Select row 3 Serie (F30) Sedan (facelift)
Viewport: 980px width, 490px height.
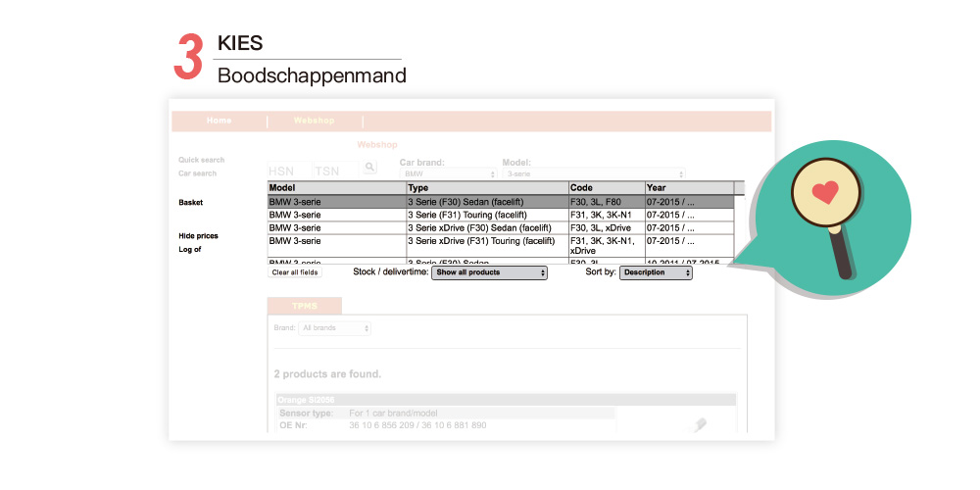pos(501,202)
